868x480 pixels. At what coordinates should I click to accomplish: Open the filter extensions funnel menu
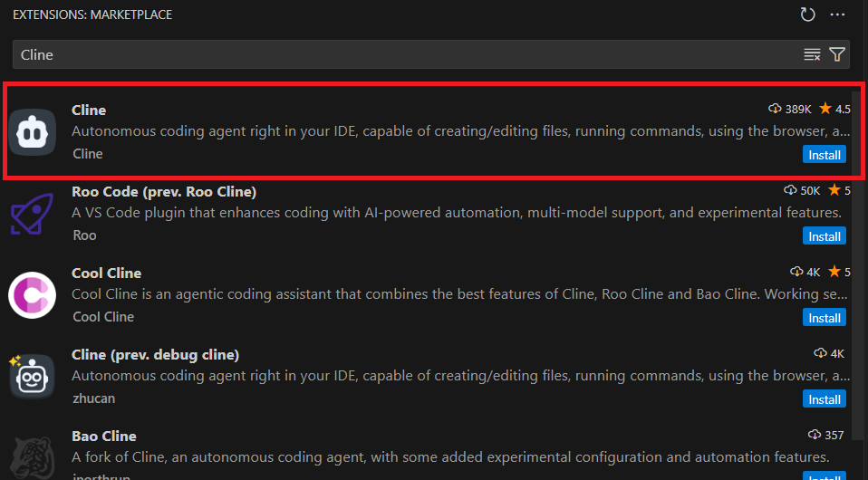point(837,54)
